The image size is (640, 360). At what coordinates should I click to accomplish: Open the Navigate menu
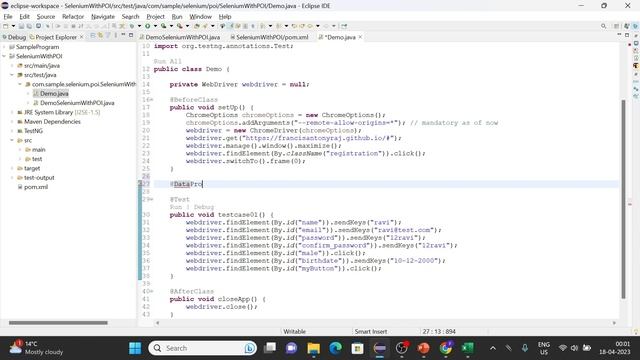click(x=103, y=16)
